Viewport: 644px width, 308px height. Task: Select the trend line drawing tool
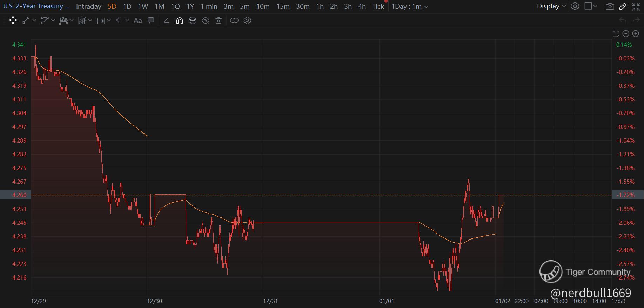(x=26, y=20)
